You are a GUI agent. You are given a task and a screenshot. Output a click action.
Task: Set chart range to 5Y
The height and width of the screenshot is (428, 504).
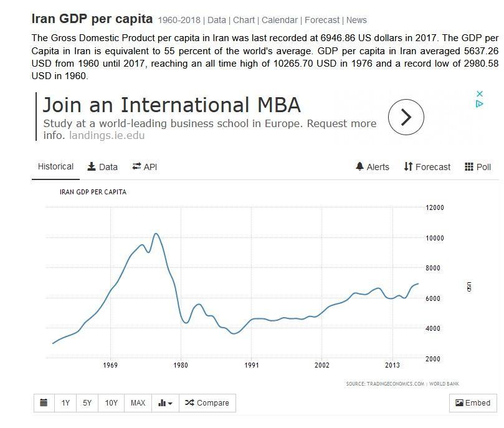click(87, 402)
